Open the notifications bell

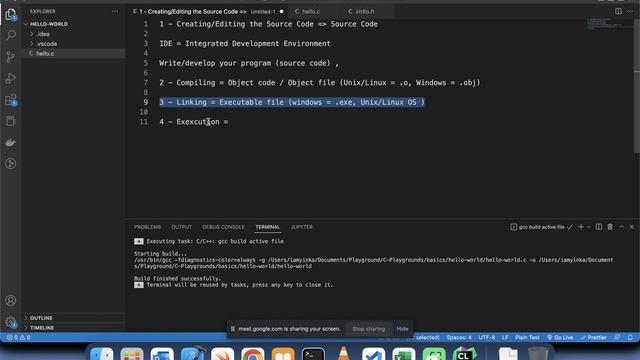click(x=630, y=338)
